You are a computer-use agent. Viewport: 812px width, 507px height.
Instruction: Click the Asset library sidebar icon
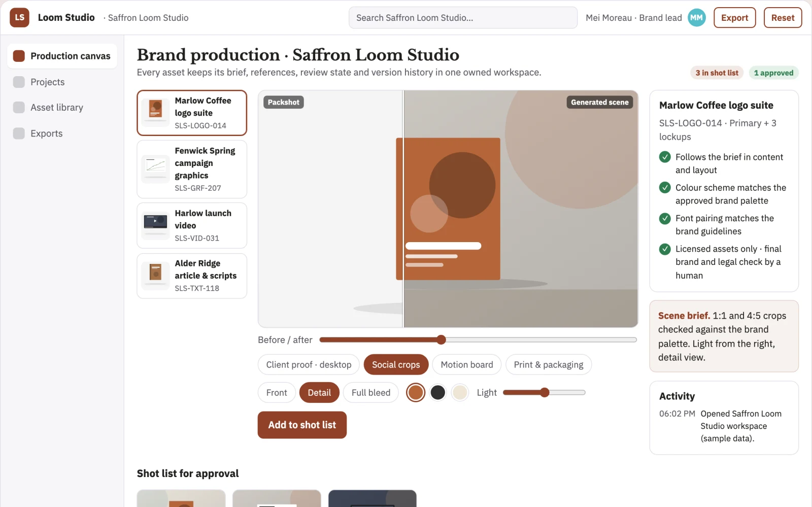19,107
